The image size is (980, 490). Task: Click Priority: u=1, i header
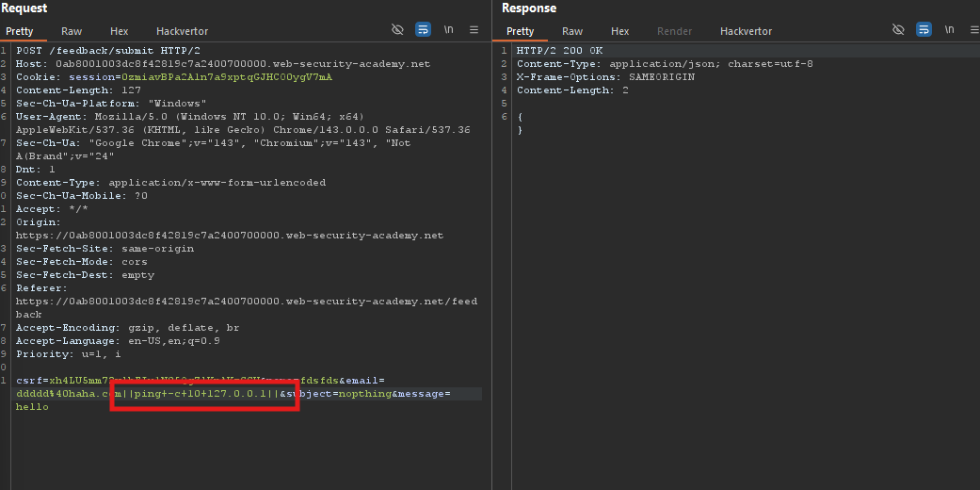coord(69,354)
